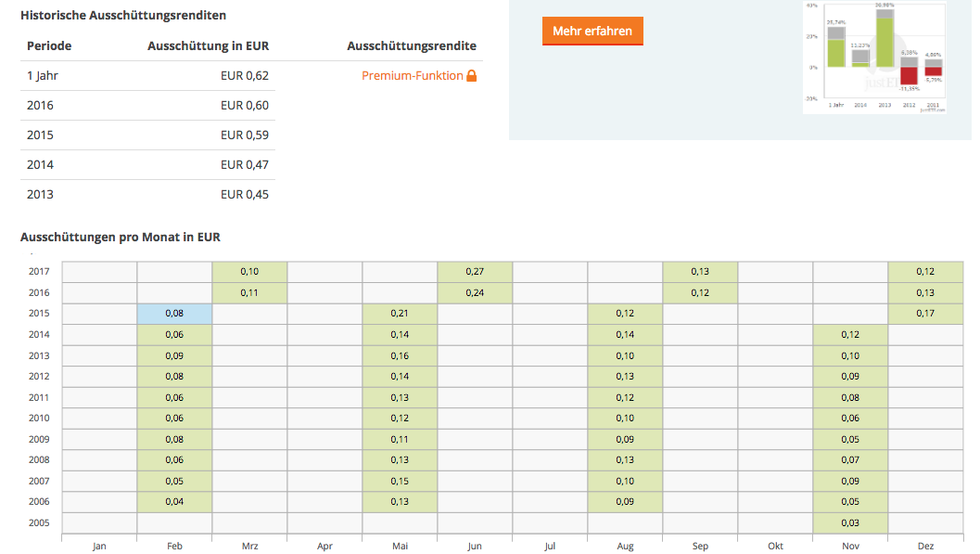Click the 0,27 cell for June 2017
The width and height of the screenshot is (980, 554).
coord(475,272)
